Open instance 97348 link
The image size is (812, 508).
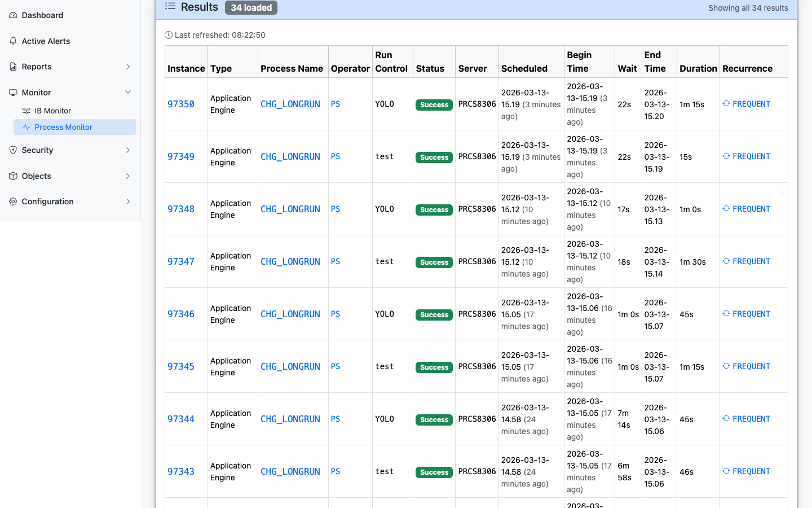[181, 209]
